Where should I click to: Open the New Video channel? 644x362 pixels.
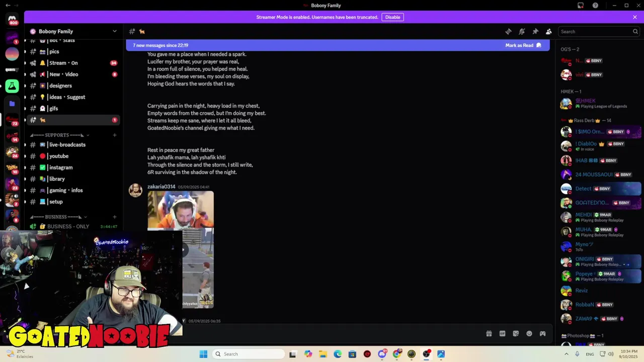click(73, 74)
